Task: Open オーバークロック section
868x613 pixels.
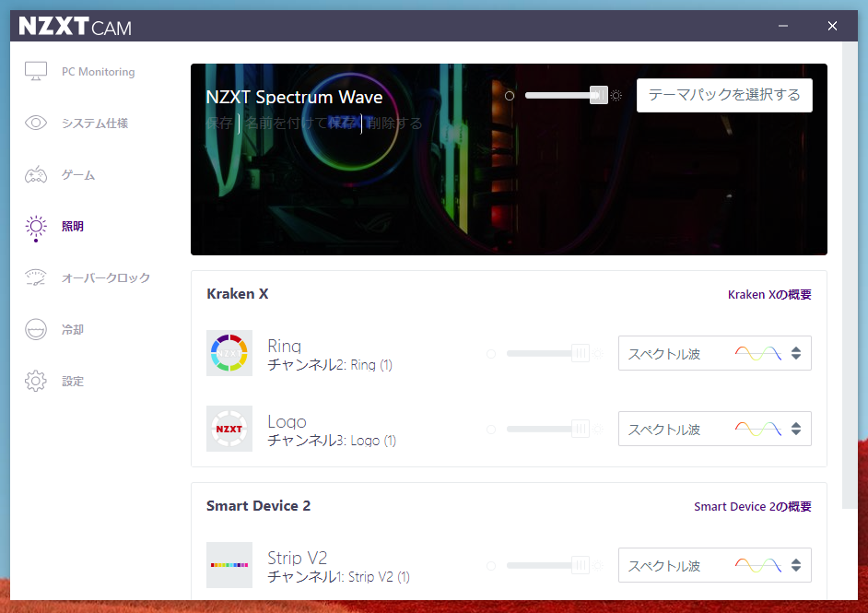Action: pyautogui.click(x=106, y=277)
